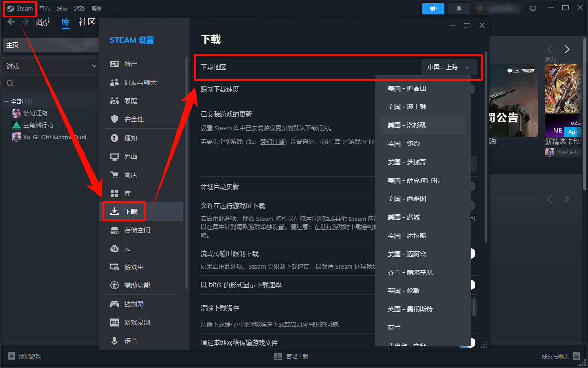This screenshot has height=368, width=588.
Task: Click previous arrow in the featured carousel
Action: 550,49
